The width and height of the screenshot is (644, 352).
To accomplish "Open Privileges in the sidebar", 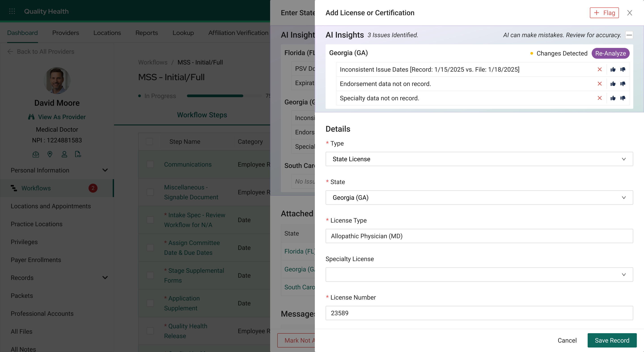I will (24, 242).
